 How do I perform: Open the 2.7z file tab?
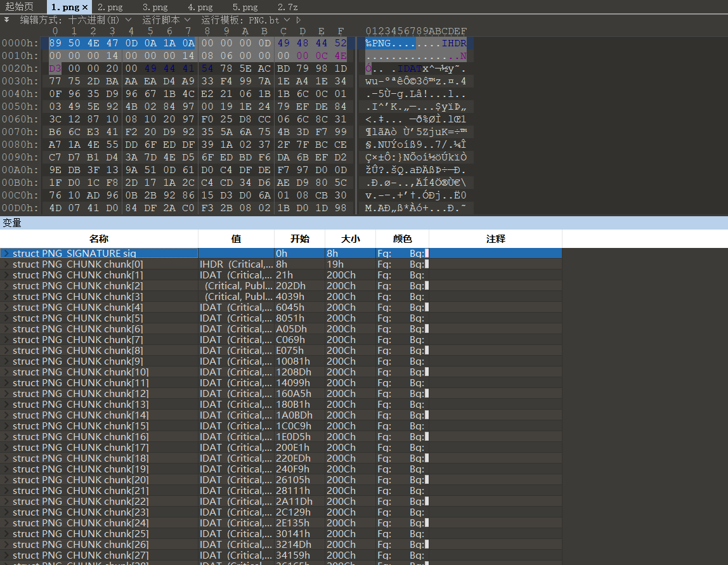(x=287, y=7)
